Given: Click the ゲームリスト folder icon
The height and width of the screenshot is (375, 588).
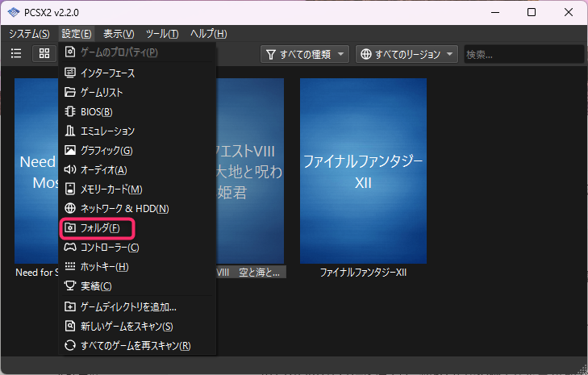Looking at the screenshot, I should click(x=70, y=92).
